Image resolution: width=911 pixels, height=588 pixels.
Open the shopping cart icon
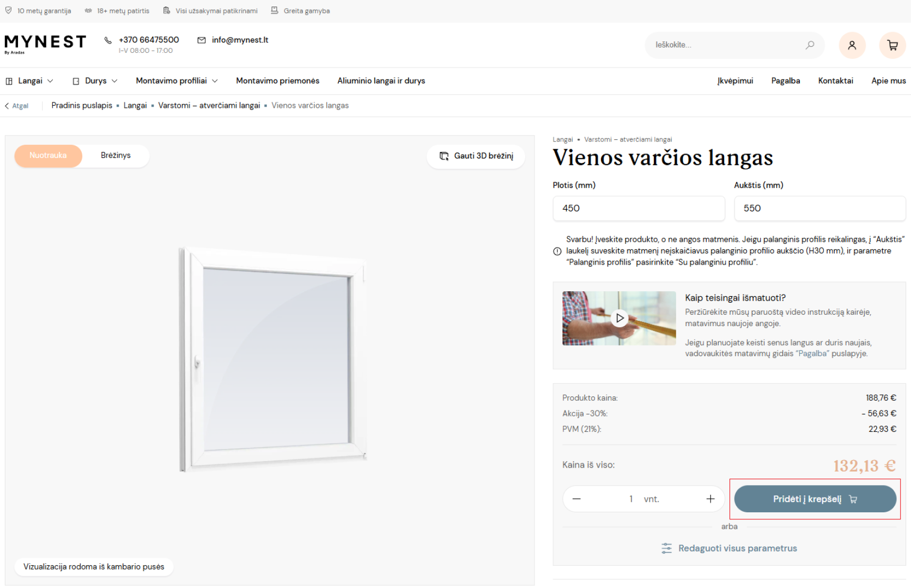pos(892,45)
